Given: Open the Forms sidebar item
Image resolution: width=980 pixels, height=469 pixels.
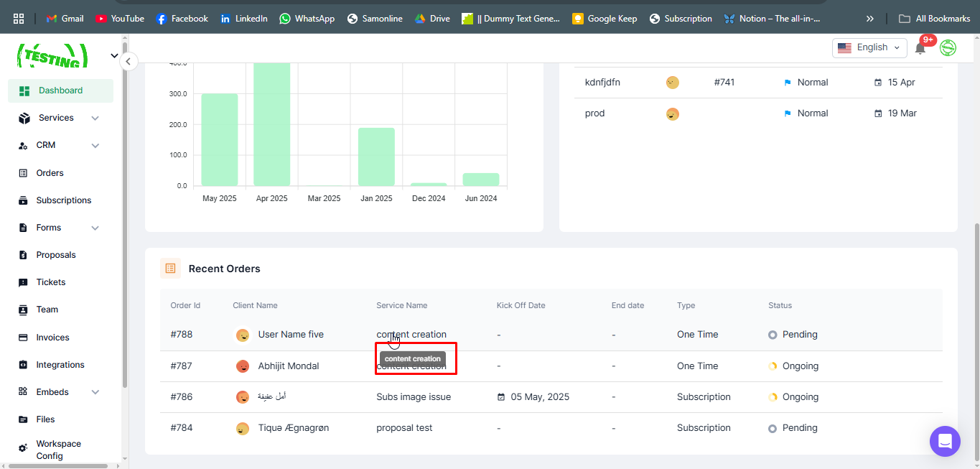Looking at the screenshot, I should (x=49, y=228).
